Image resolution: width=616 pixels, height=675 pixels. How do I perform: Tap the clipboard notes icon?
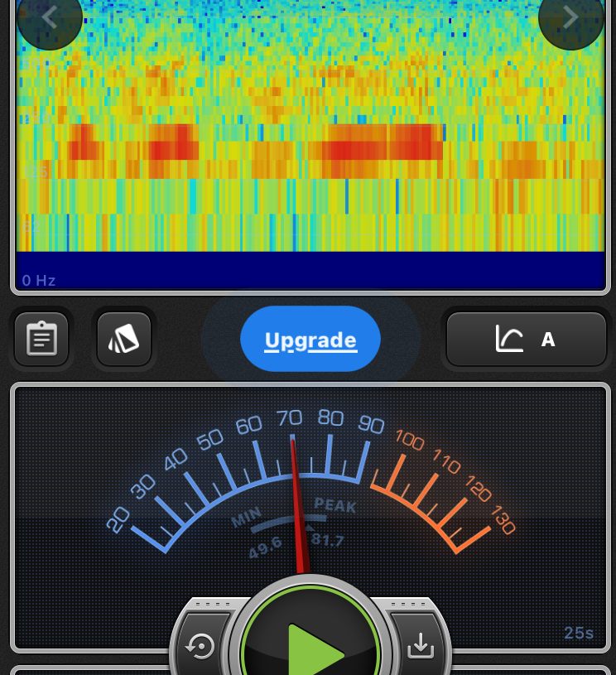click(x=41, y=339)
